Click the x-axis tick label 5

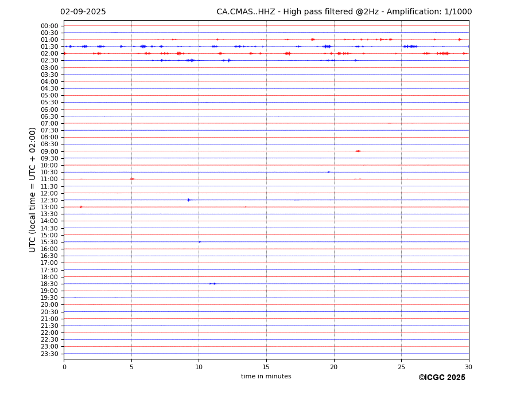(x=131, y=367)
